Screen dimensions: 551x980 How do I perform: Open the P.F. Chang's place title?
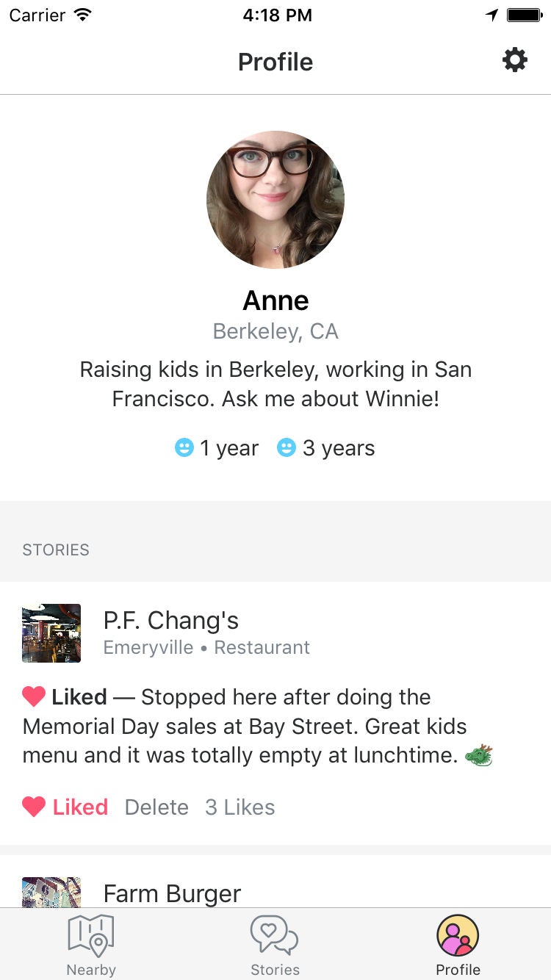171,621
